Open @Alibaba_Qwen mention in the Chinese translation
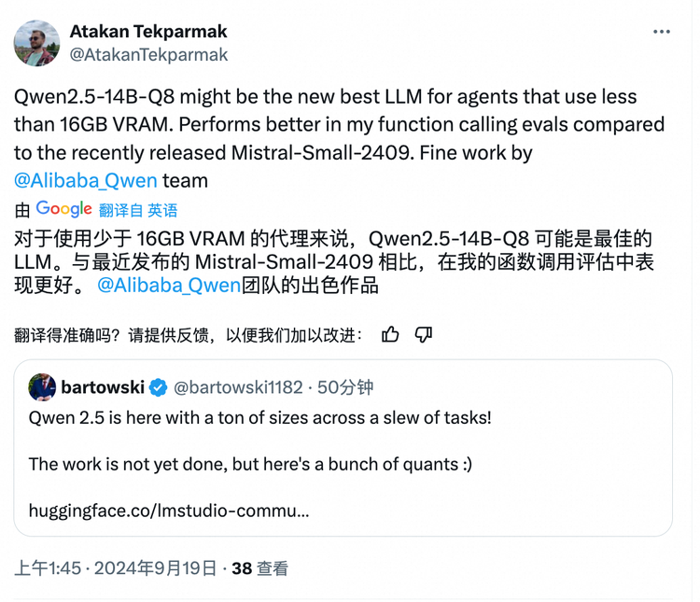 pos(169,285)
